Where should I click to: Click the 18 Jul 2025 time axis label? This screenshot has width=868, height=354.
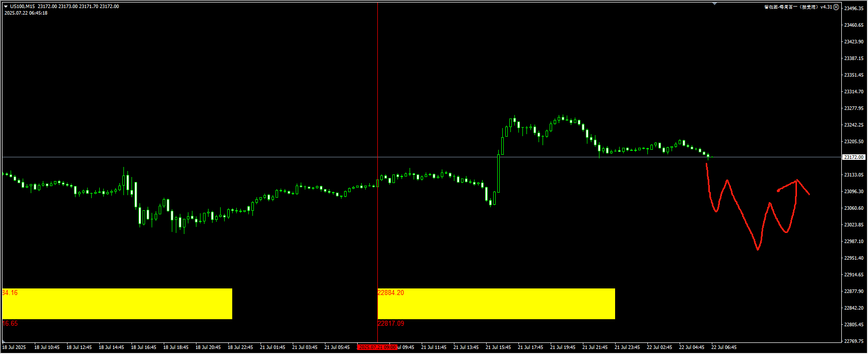[14, 347]
